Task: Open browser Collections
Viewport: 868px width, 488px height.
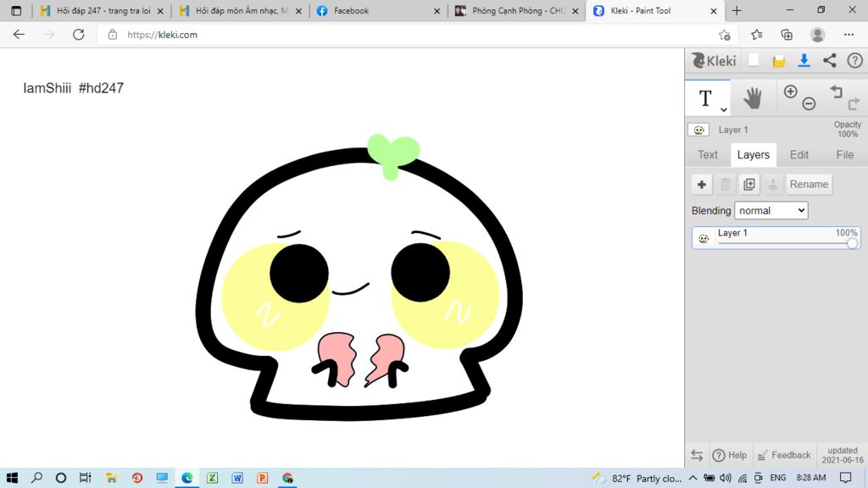Action: (x=787, y=34)
